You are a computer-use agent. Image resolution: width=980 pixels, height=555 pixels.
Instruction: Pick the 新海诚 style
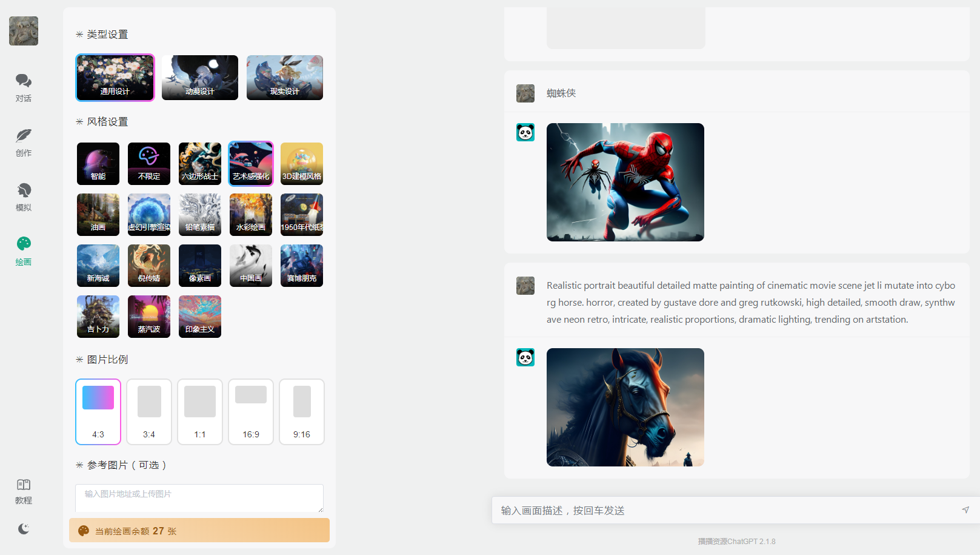[x=98, y=266]
